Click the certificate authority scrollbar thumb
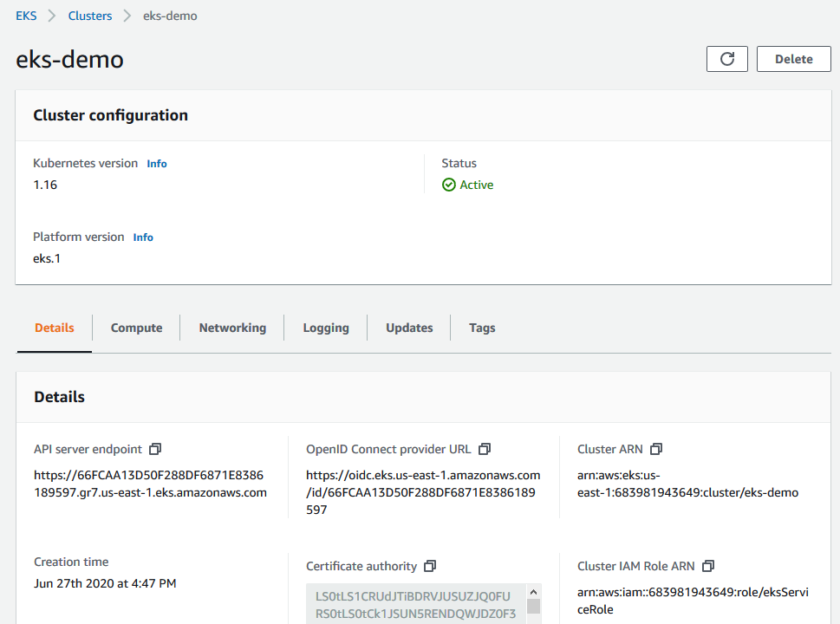840x624 pixels. tap(534, 606)
